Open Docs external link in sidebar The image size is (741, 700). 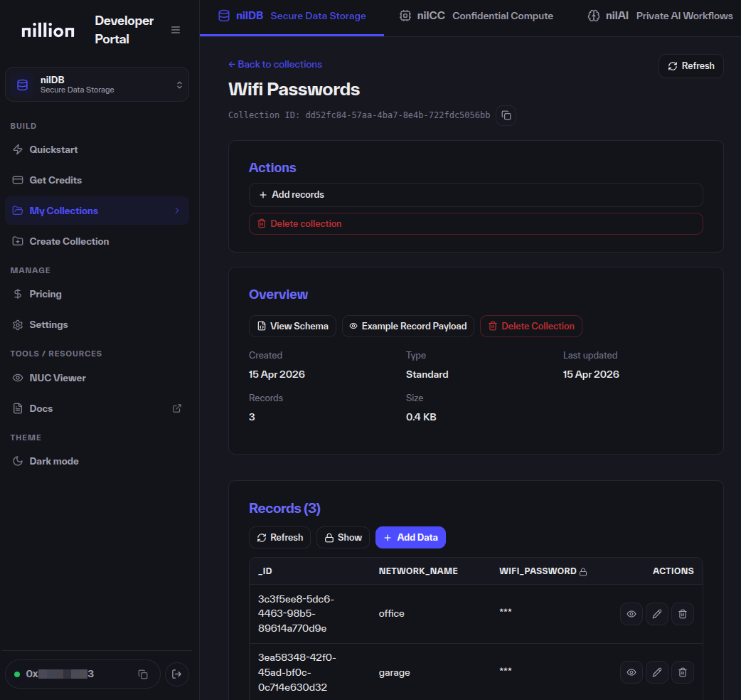[177, 408]
